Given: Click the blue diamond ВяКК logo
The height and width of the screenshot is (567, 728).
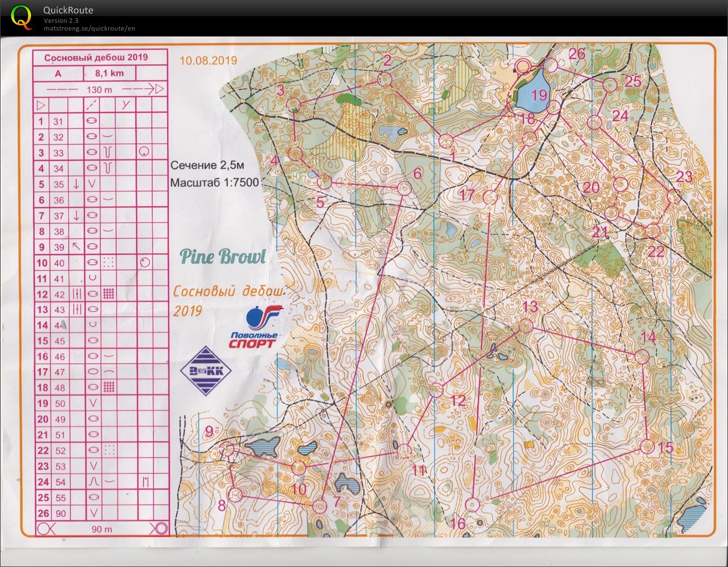Looking at the screenshot, I should point(206,371).
